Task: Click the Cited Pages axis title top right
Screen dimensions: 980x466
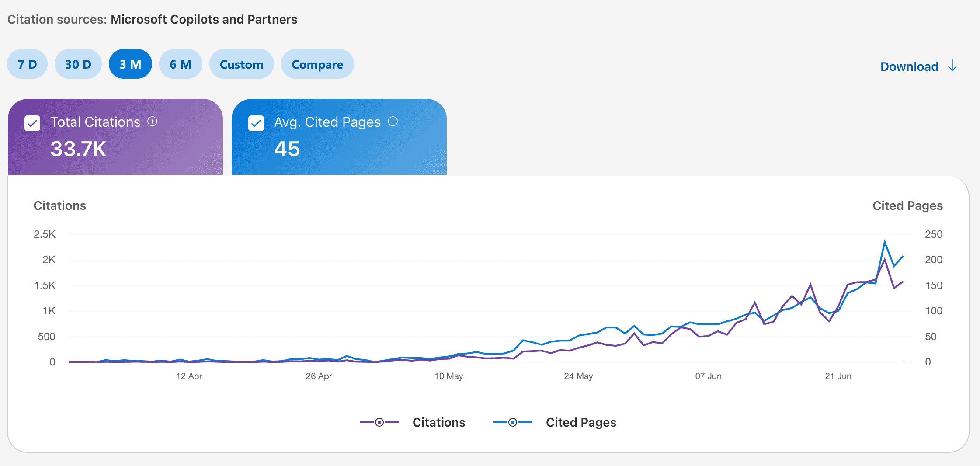Action: (907, 205)
